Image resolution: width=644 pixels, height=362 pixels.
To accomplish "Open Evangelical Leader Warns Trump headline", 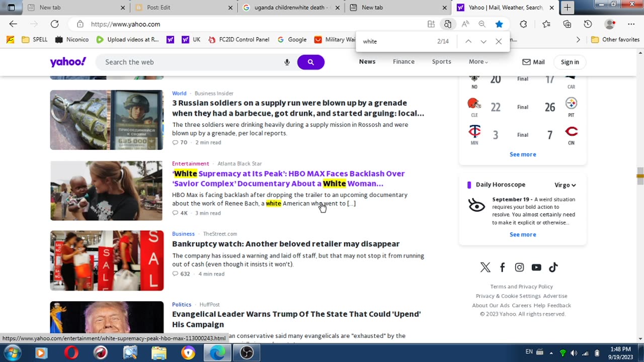I will 296,319.
